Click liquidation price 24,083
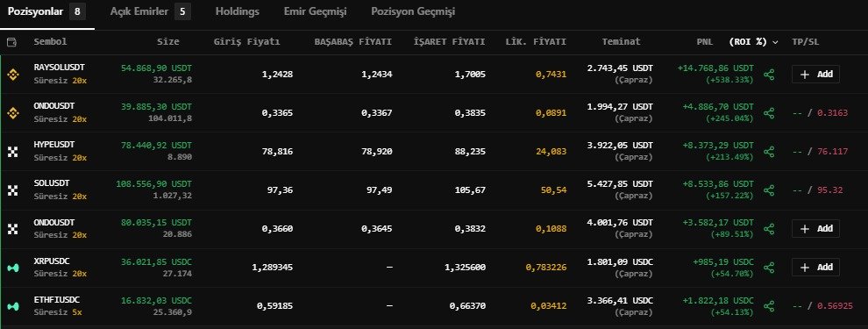Viewport: 868px width, 329px height. click(551, 151)
